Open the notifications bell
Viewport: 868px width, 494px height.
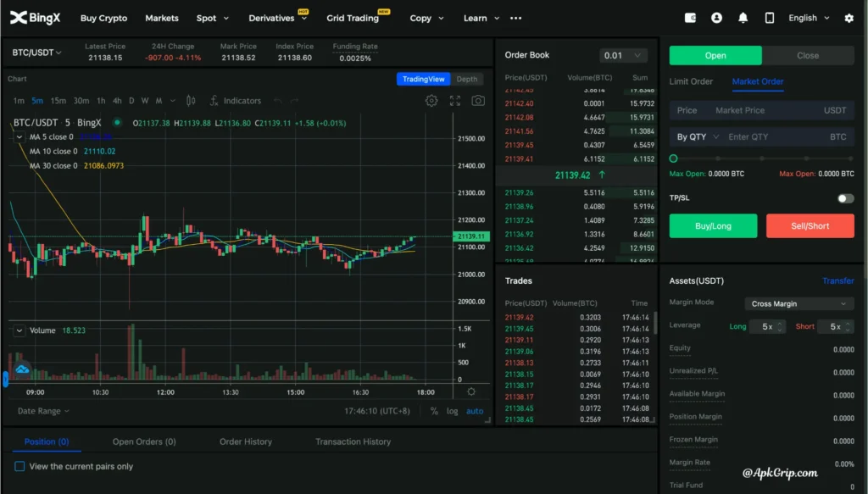click(x=743, y=18)
